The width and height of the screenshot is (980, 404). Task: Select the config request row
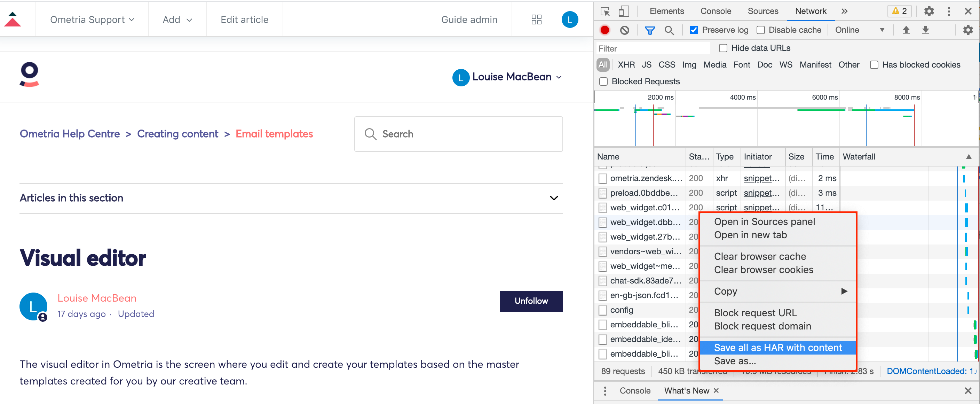(x=647, y=310)
